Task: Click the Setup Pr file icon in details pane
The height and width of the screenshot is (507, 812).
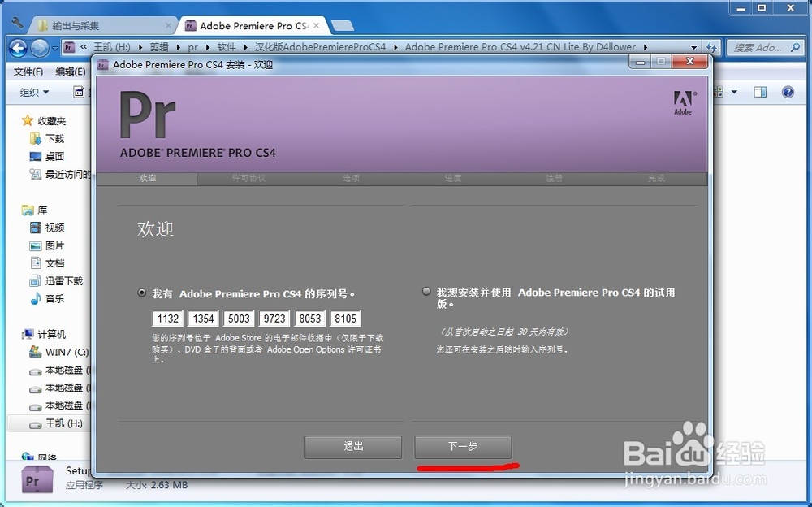Action: pos(37,479)
